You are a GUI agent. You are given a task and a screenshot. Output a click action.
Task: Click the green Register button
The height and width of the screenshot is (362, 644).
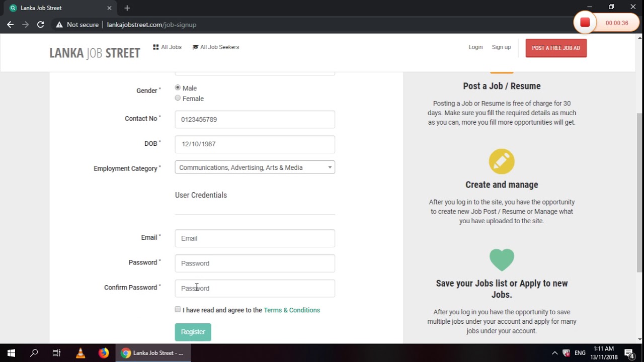click(x=193, y=332)
